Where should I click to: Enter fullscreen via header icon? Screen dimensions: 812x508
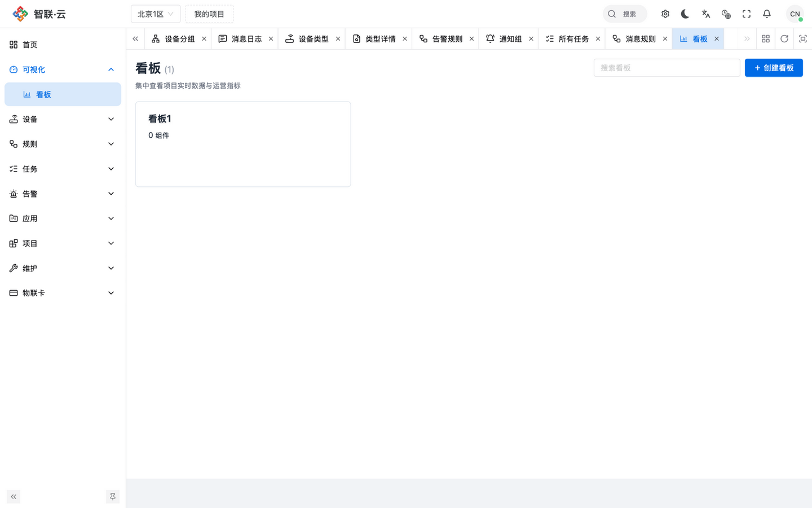747,14
